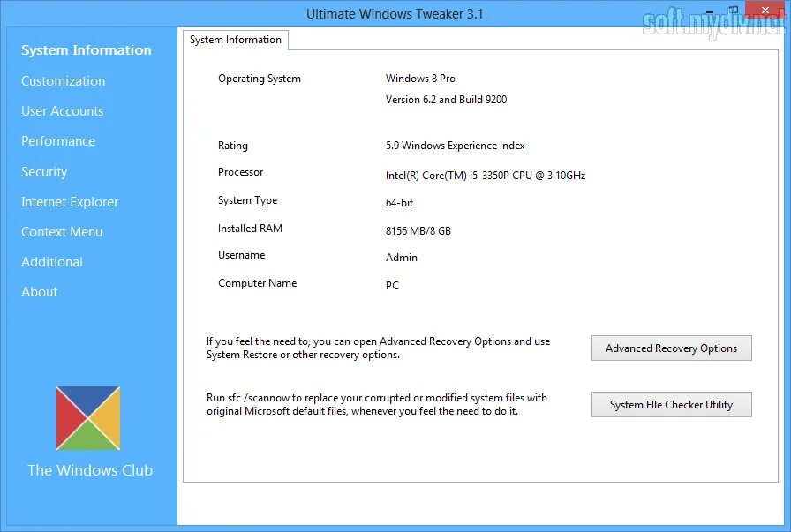Image resolution: width=791 pixels, height=532 pixels.
Task: Click Version 6.2 and Build 9200 text
Action: point(446,100)
